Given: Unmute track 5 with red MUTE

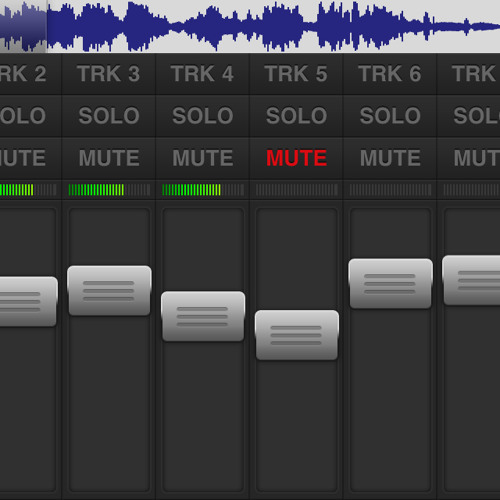Looking at the screenshot, I should click(296, 158).
